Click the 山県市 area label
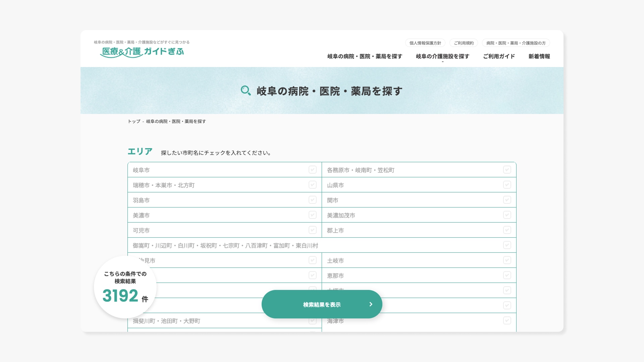Image resolution: width=644 pixels, height=362 pixels. click(x=335, y=185)
